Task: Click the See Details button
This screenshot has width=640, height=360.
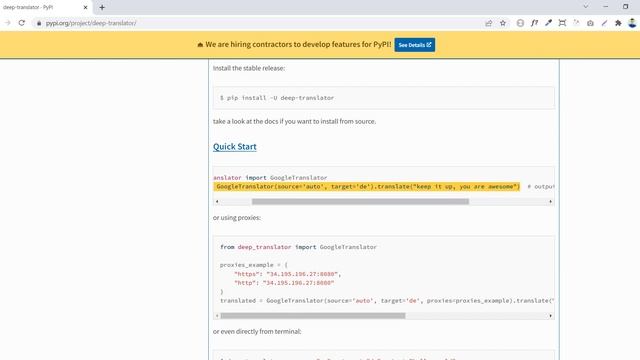Action: [x=415, y=45]
